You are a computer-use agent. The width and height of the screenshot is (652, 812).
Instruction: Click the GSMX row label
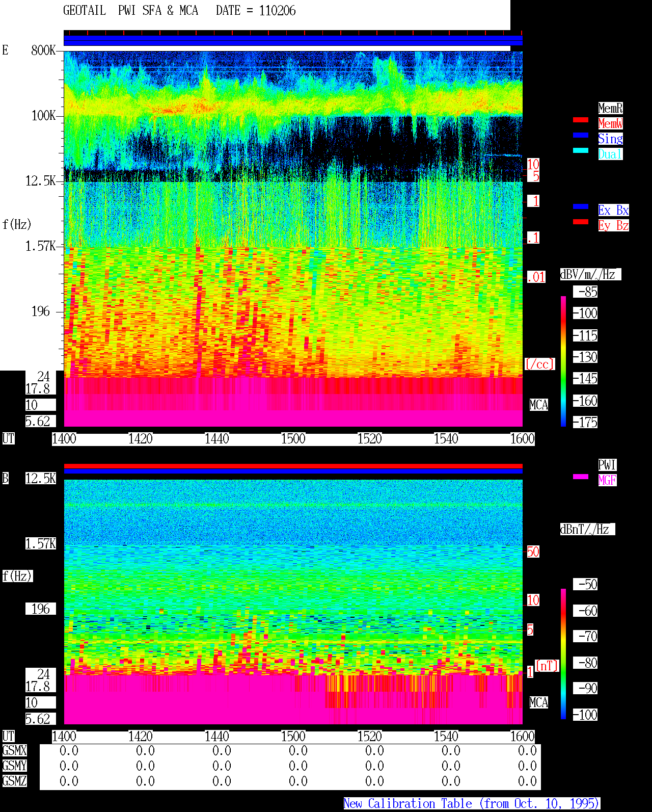(x=15, y=750)
